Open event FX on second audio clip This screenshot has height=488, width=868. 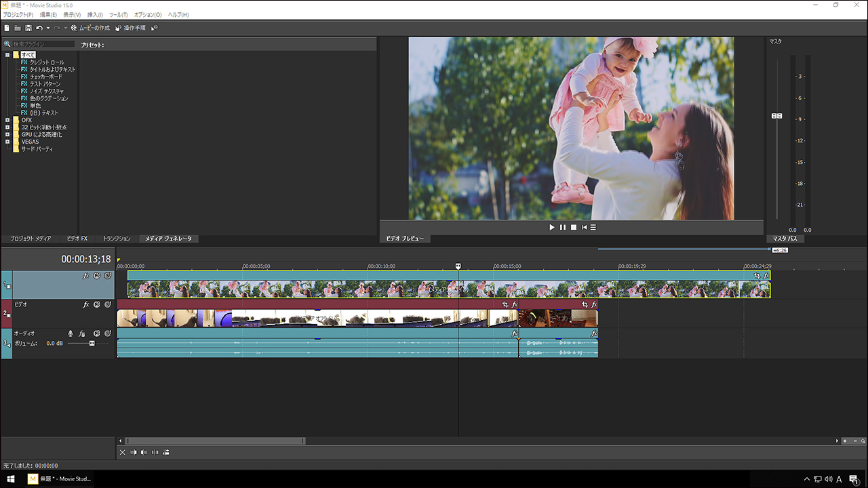click(594, 333)
